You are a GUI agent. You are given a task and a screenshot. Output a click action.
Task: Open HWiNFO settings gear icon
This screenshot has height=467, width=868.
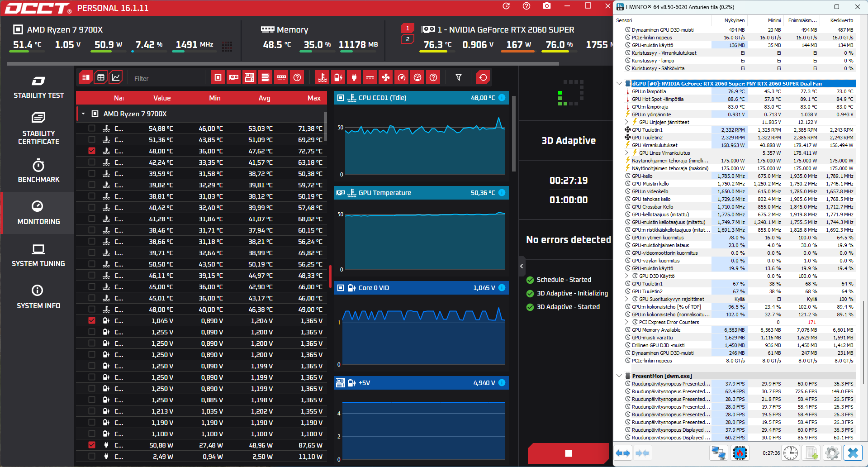[x=831, y=453]
